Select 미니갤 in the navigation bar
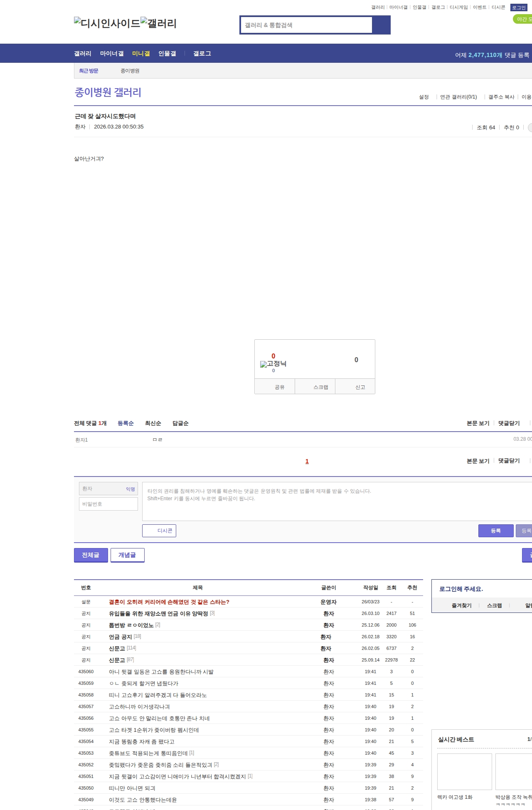This screenshot has width=532, height=810. coord(141,54)
